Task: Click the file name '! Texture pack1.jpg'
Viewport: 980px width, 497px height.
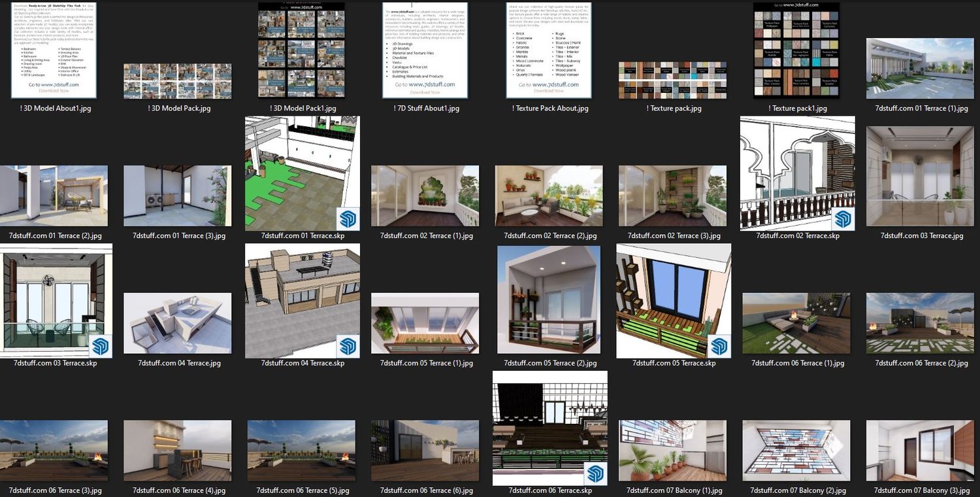Action: pyautogui.click(x=797, y=109)
